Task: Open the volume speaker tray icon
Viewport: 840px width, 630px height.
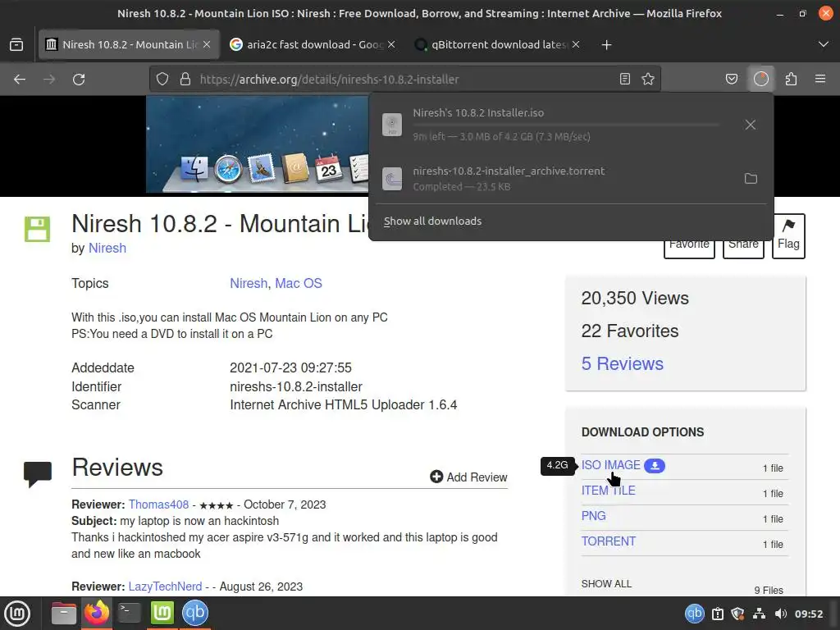Action: pyautogui.click(x=781, y=614)
